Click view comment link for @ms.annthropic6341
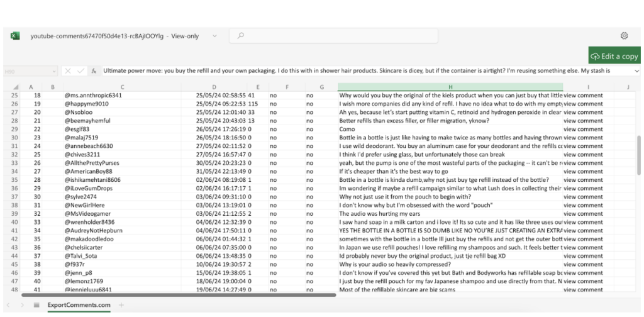Image resolution: width=644 pixels, height=317 pixels. 583,95
